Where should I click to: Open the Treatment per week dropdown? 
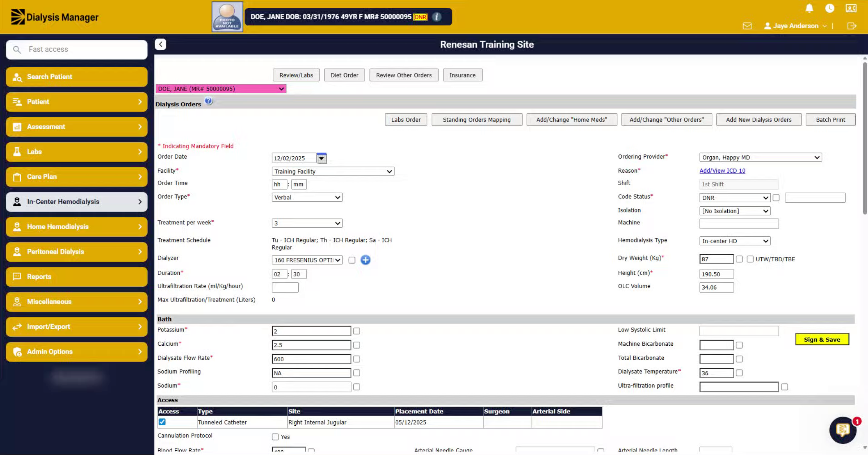click(307, 223)
